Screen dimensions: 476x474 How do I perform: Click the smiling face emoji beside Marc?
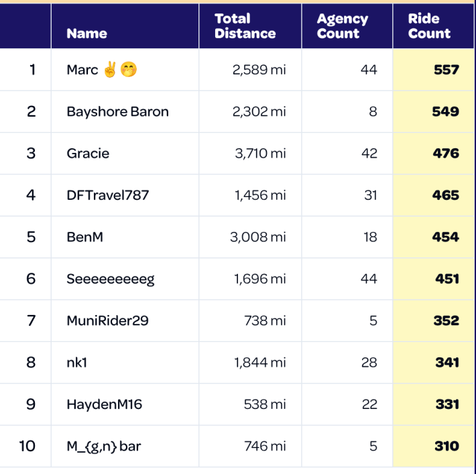[x=129, y=70]
